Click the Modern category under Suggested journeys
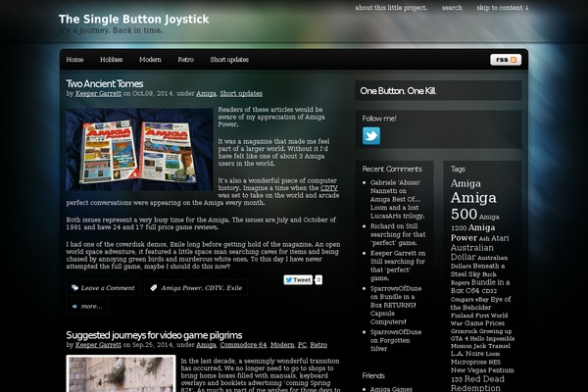Screen dimensions: 588x392 click(x=282, y=345)
